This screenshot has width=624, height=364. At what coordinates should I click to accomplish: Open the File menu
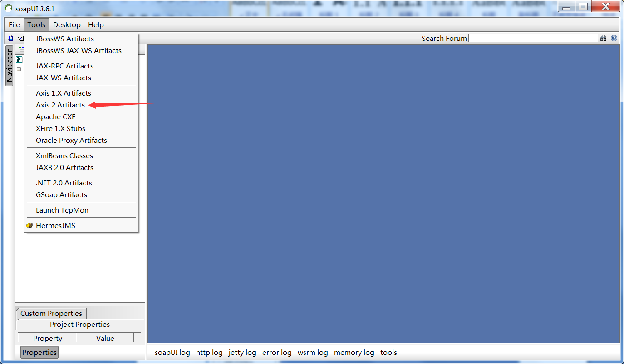click(14, 24)
